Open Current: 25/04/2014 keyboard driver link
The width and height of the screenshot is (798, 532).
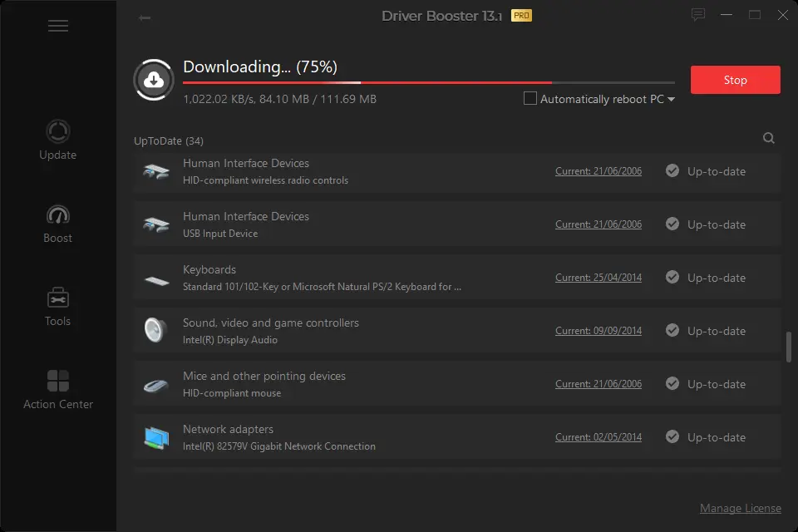[598, 278]
